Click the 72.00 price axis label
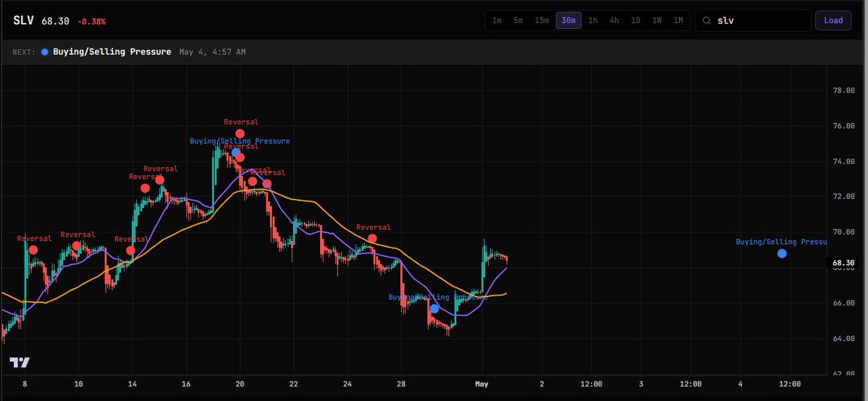This screenshot has width=868, height=401. (843, 197)
